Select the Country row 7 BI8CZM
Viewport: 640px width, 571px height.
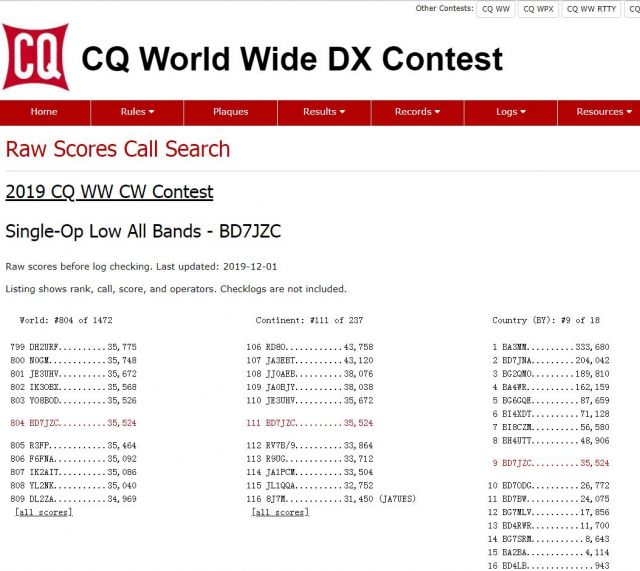pos(551,427)
